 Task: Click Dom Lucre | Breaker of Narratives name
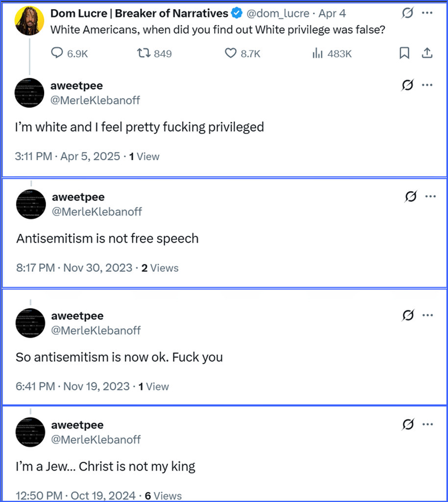click(139, 14)
